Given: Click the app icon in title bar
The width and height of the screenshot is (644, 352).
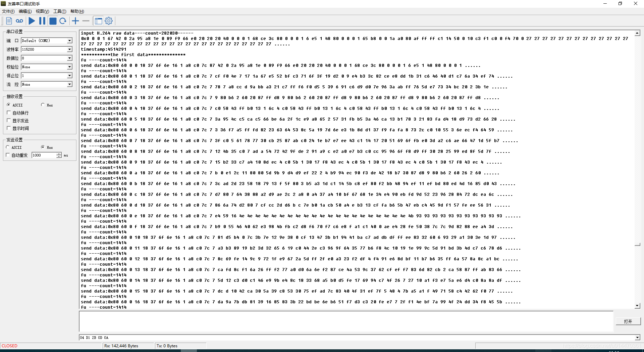Looking at the screenshot, I should (3, 4).
